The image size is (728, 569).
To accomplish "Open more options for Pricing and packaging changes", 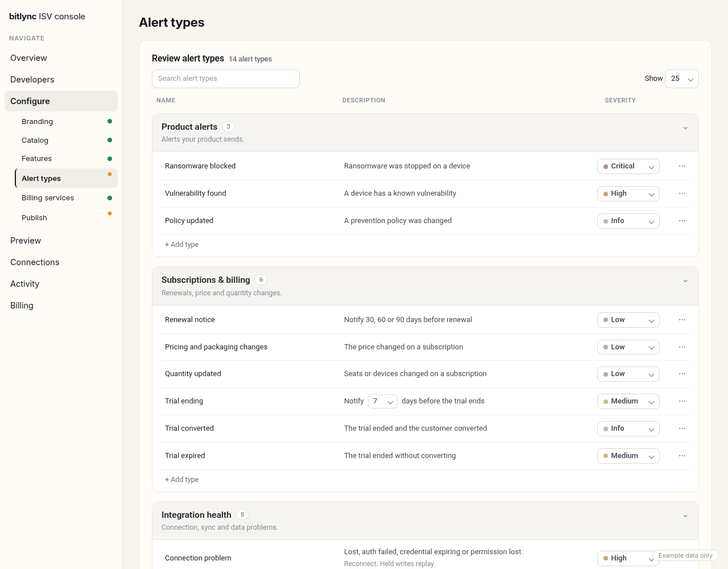I will (682, 347).
